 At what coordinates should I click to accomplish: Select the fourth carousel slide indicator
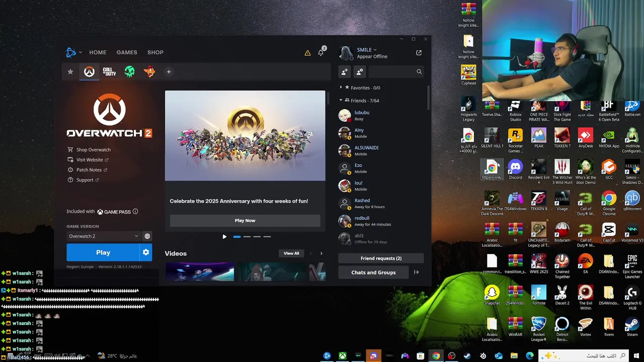267,237
